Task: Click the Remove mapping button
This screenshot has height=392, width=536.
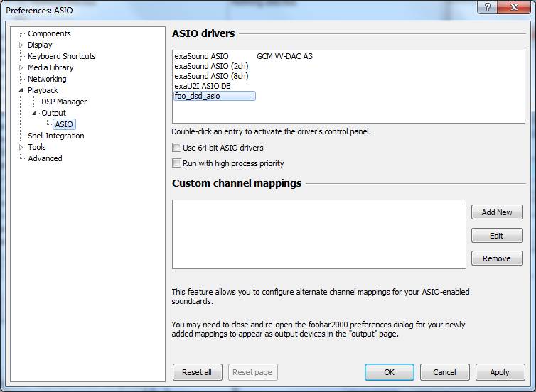Action: pos(497,258)
